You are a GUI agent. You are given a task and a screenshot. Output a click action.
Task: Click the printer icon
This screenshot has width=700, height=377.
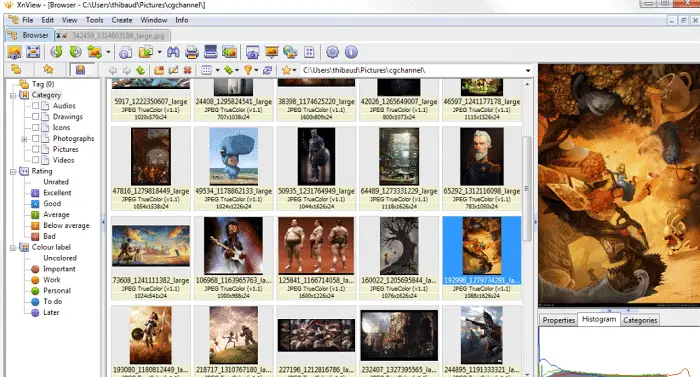click(192, 52)
